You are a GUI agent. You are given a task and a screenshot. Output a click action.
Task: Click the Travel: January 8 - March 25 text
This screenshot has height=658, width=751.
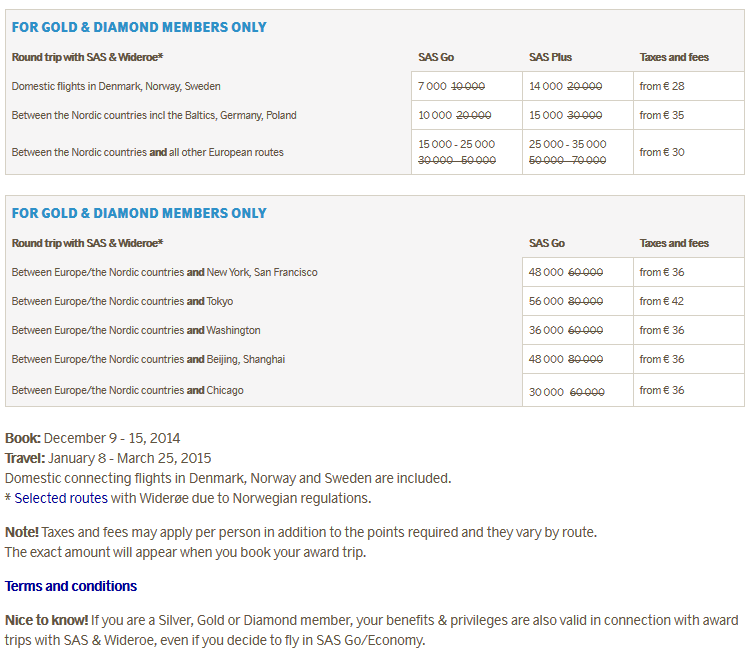tap(108, 458)
